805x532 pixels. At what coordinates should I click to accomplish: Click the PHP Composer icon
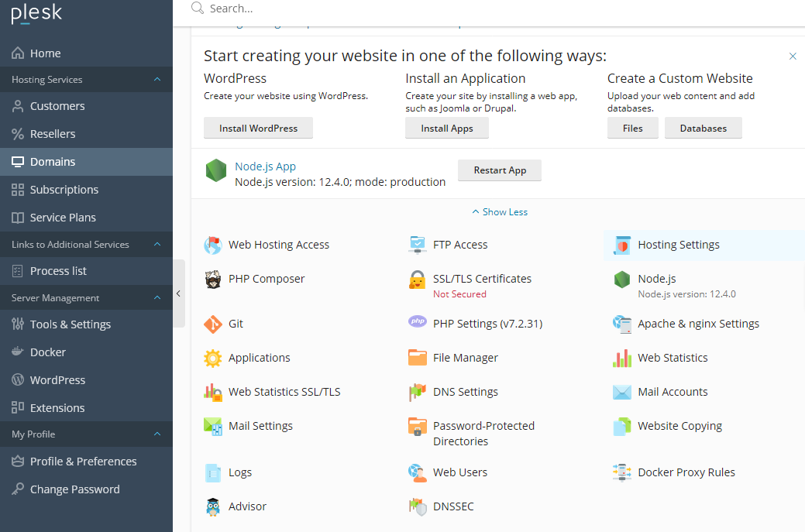click(x=212, y=279)
